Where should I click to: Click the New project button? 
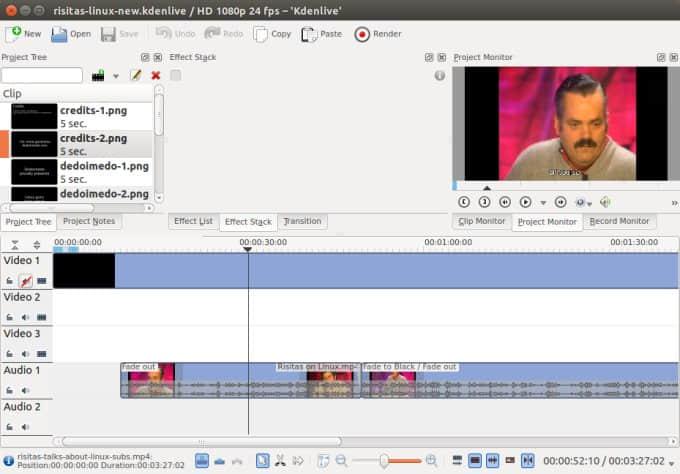pyautogui.click(x=24, y=34)
